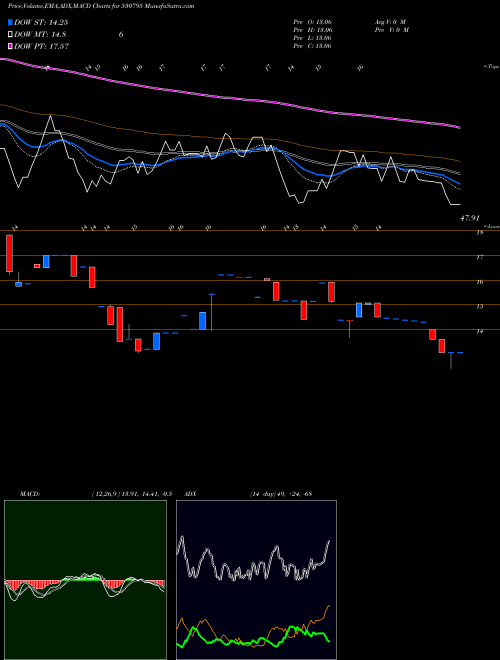This screenshot has width=500, height=660.
Task: Click the 17 price axis label
Action: tap(479, 257)
